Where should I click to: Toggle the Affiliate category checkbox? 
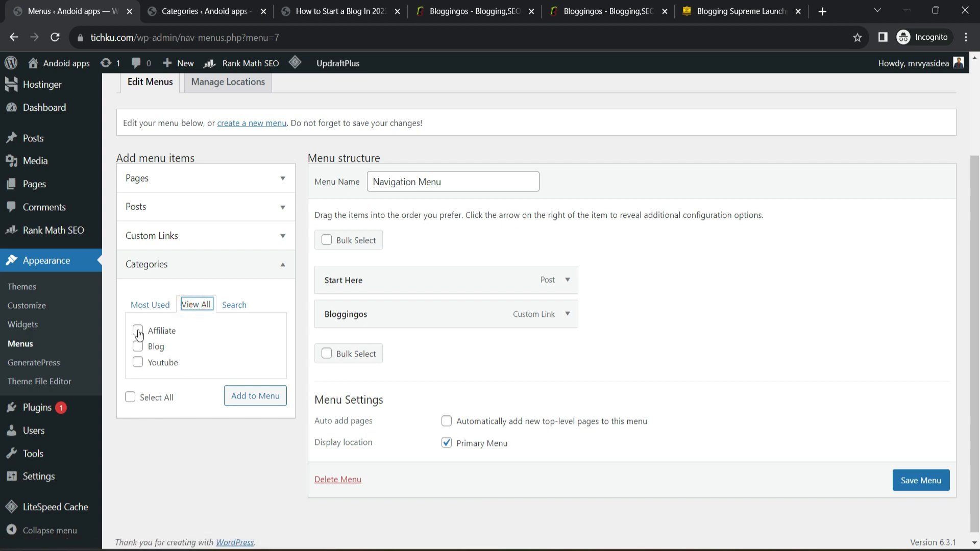point(139,331)
